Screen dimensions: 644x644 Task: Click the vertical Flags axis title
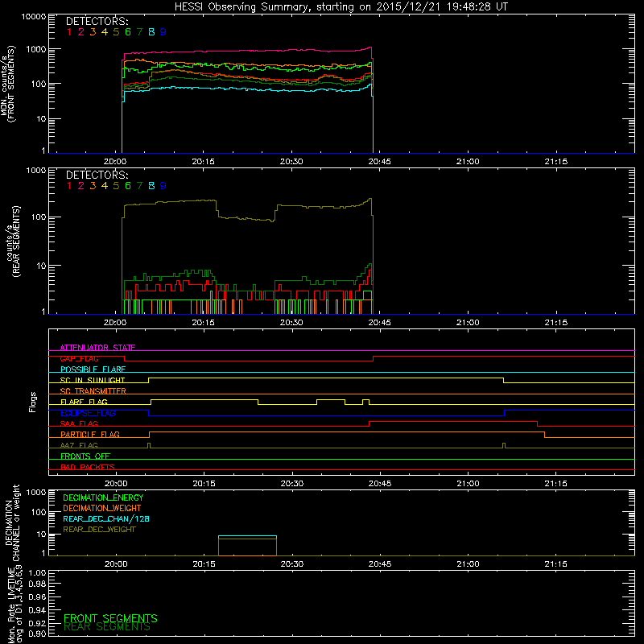coord(33,402)
